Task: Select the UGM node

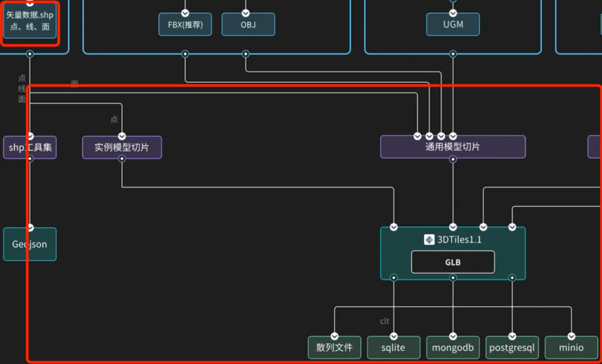Action: tap(453, 25)
